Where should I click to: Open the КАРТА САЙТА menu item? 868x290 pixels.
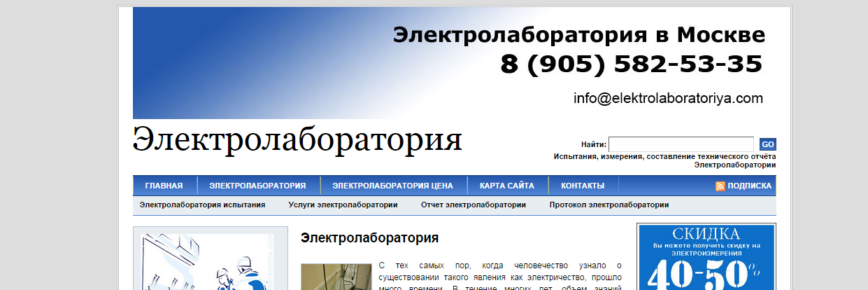click(x=507, y=186)
